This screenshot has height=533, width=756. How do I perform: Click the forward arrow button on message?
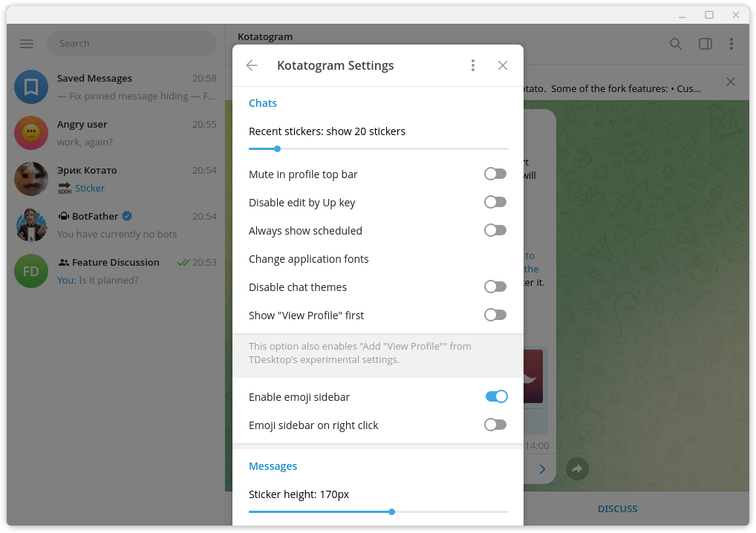pyautogui.click(x=577, y=468)
